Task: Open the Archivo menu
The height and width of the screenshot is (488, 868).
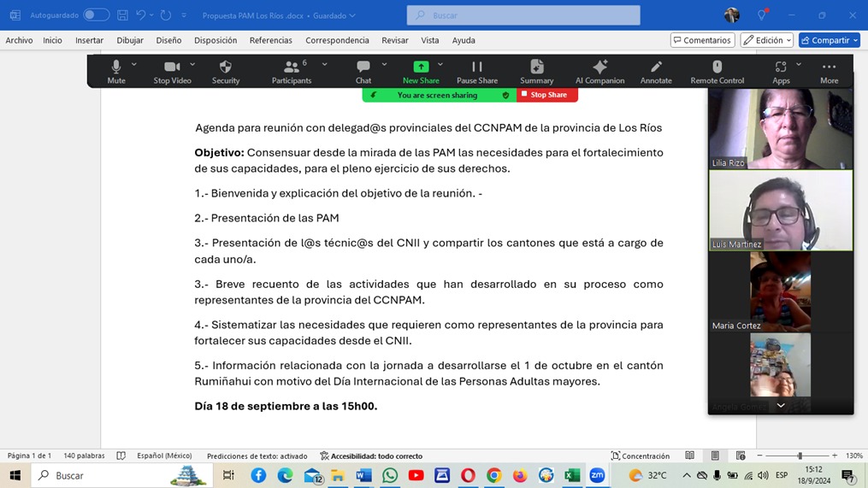Action: (19, 40)
